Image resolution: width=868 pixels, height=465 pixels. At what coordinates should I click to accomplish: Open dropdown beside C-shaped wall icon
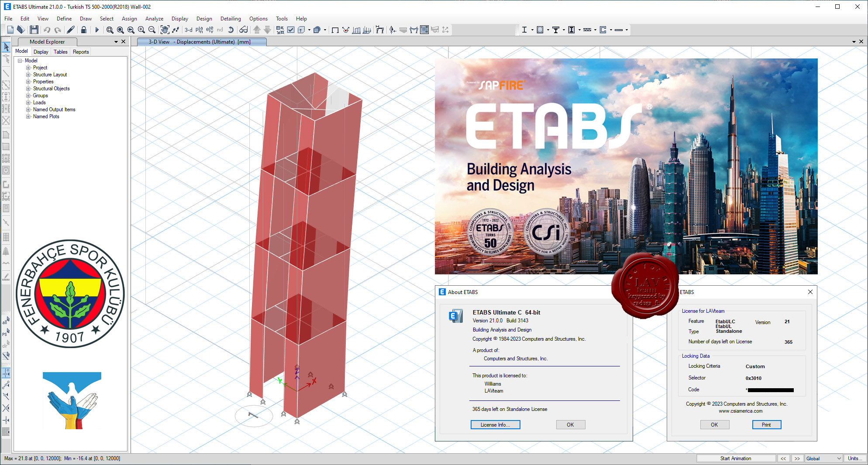pos(611,30)
